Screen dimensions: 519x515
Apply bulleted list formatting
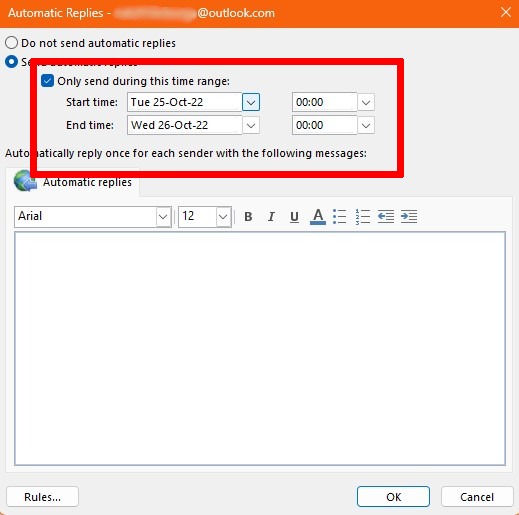coord(340,217)
